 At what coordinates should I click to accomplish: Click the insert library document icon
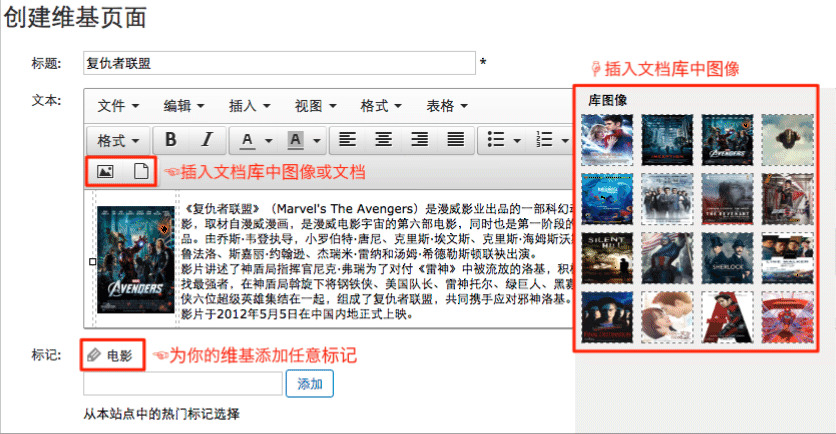pos(141,171)
